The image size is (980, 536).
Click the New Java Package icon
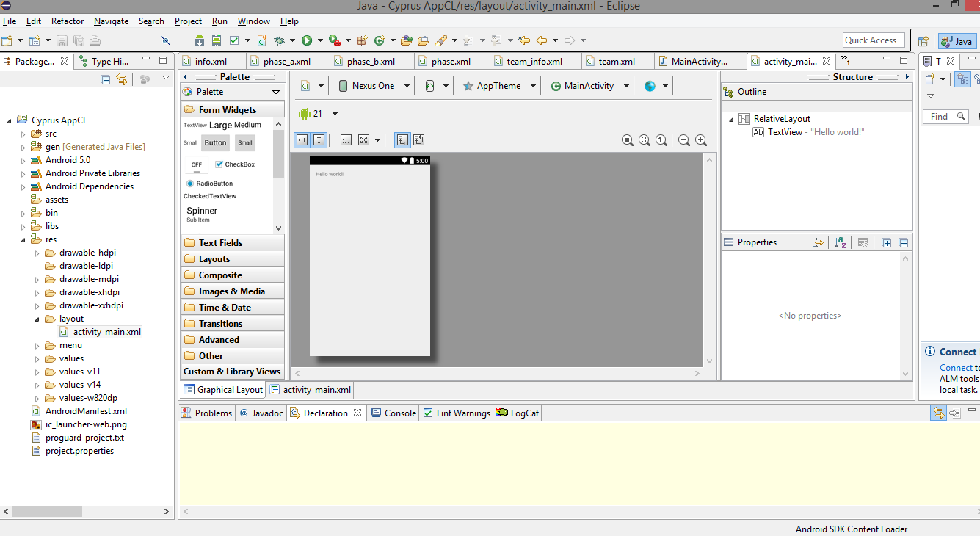pyautogui.click(x=362, y=40)
